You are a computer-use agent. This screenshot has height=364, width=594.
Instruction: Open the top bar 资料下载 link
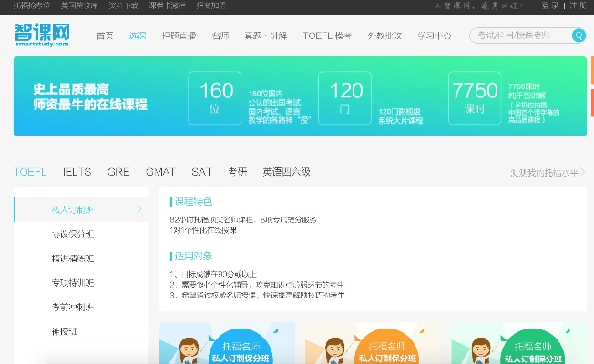tap(124, 5)
